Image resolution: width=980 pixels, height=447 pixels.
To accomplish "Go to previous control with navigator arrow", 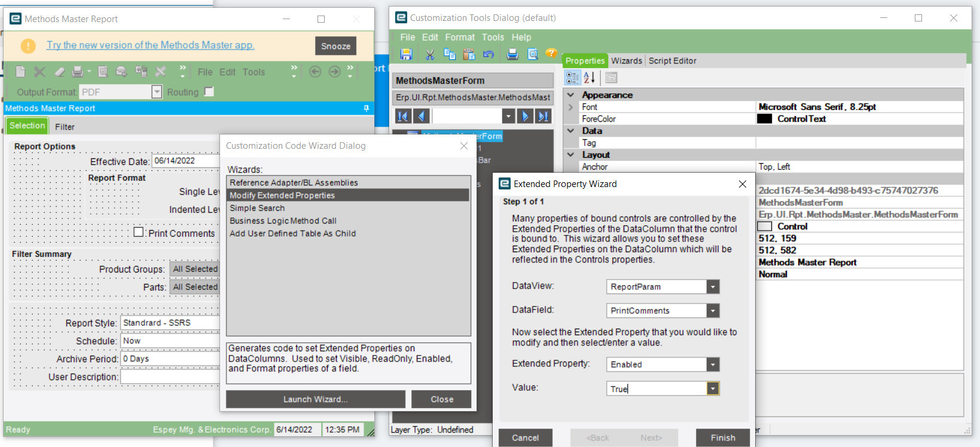I will [422, 116].
